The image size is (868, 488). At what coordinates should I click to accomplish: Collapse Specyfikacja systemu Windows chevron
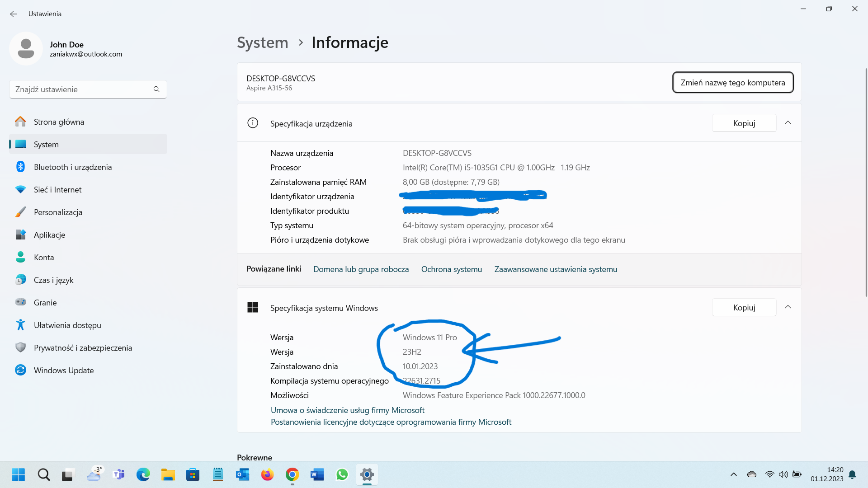(x=788, y=307)
